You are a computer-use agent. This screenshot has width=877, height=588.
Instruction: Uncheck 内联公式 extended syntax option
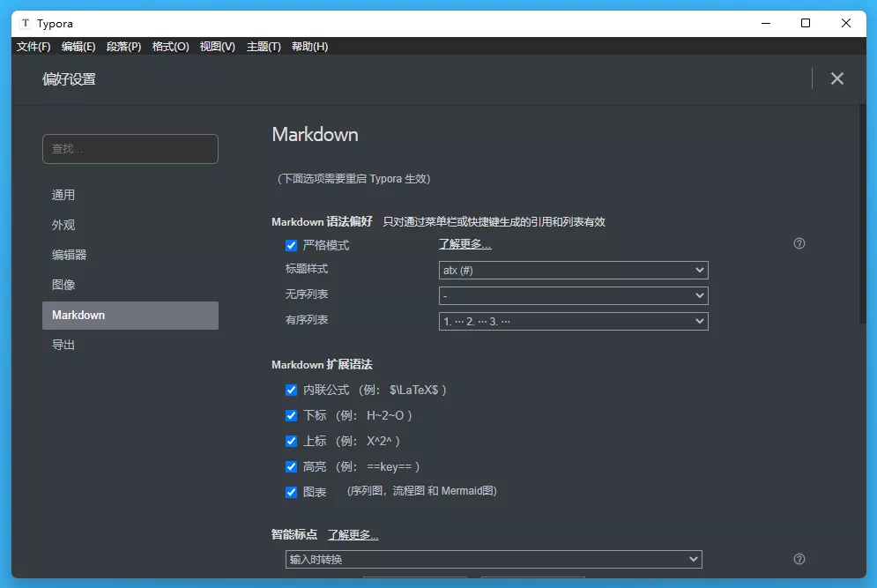pos(291,390)
